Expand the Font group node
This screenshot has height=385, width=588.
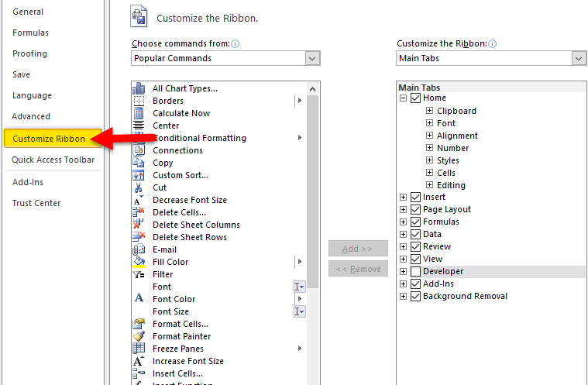(x=430, y=123)
